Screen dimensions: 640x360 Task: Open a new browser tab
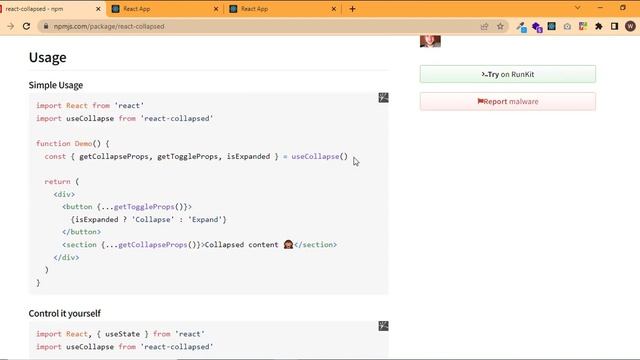tap(353, 9)
